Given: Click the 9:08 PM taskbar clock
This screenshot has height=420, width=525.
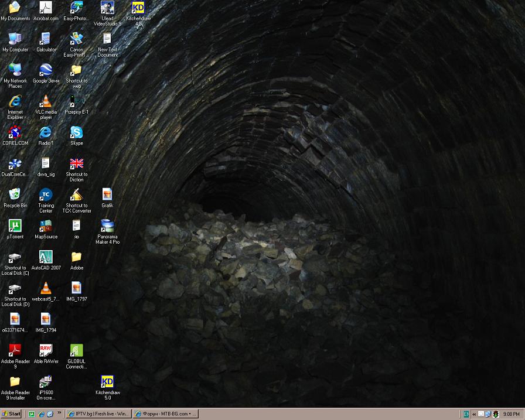Looking at the screenshot, I should (512, 414).
